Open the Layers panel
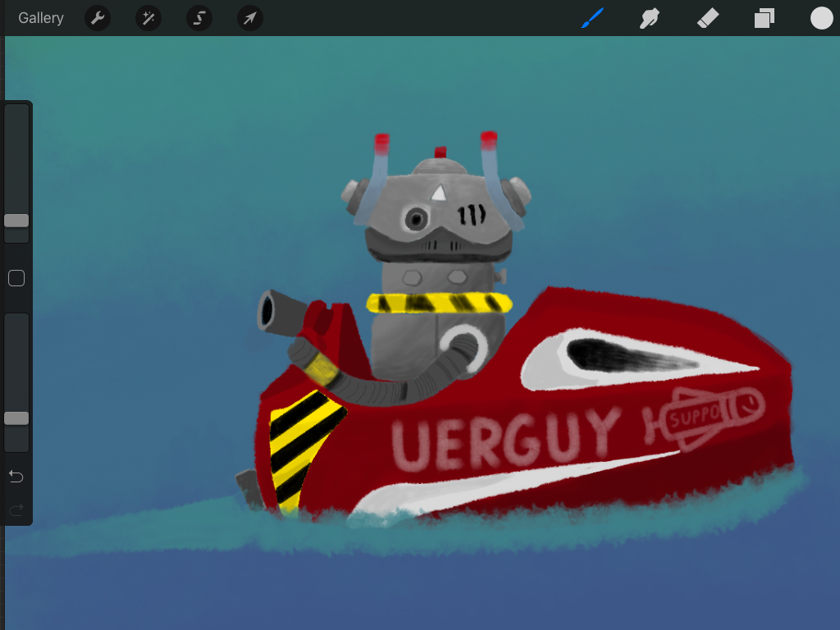The image size is (840, 630). [x=765, y=18]
